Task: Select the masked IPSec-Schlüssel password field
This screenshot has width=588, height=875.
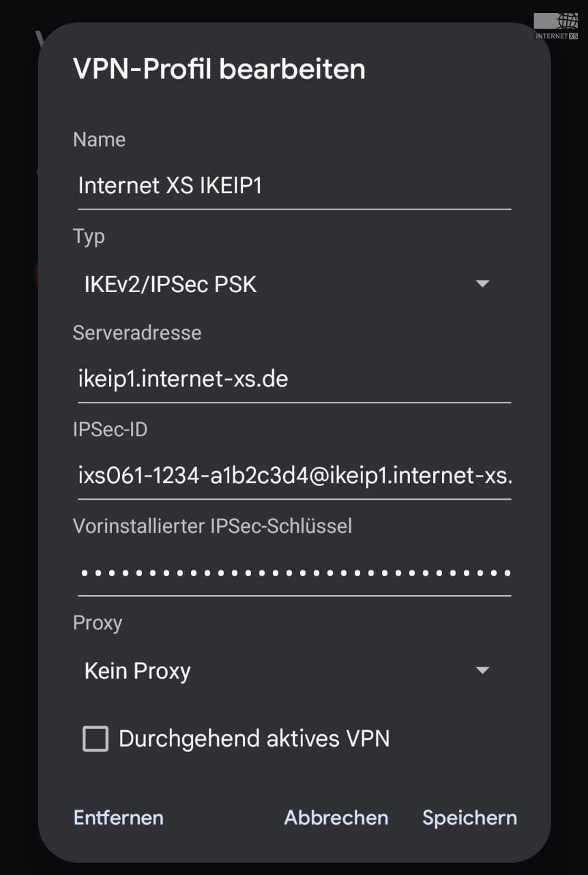Action: pos(294,573)
